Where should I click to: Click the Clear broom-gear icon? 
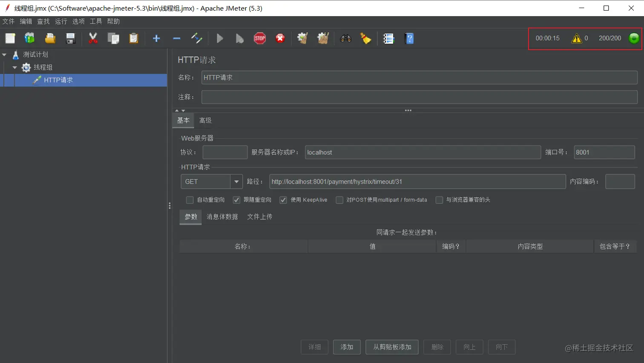[303, 38]
